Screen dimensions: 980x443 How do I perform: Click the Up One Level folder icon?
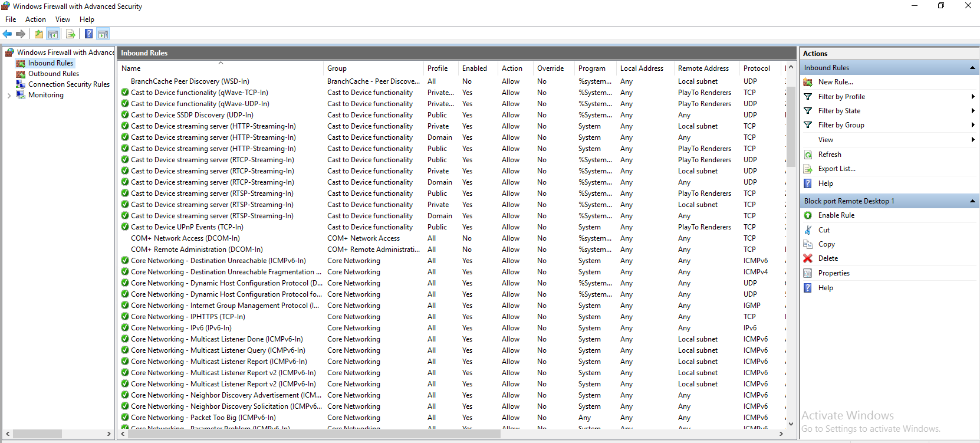pyautogui.click(x=39, y=34)
